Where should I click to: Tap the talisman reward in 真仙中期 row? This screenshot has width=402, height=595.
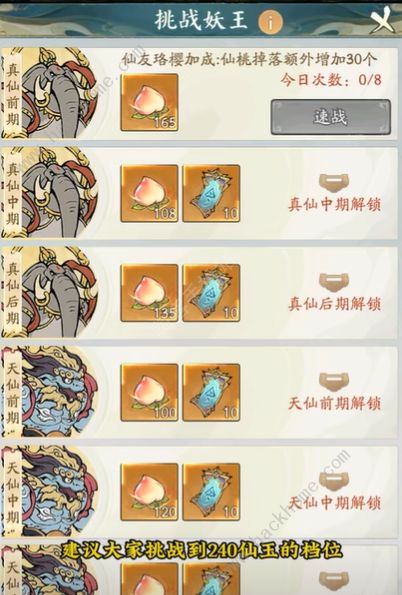pyautogui.click(x=211, y=194)
